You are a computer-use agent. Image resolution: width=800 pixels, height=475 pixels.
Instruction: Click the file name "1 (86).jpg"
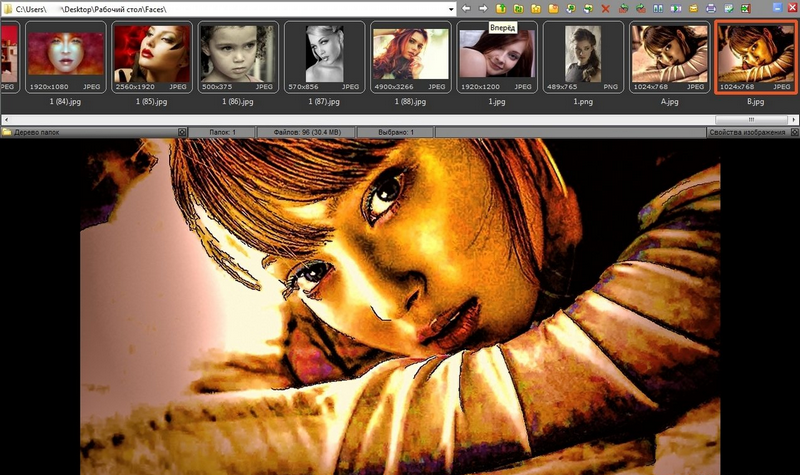coord(238,102)
